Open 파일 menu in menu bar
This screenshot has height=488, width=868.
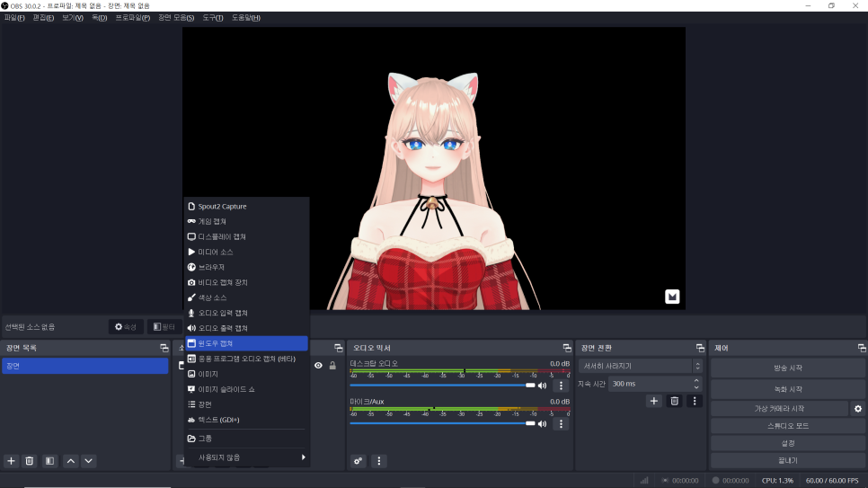click(x=14, y=18)
